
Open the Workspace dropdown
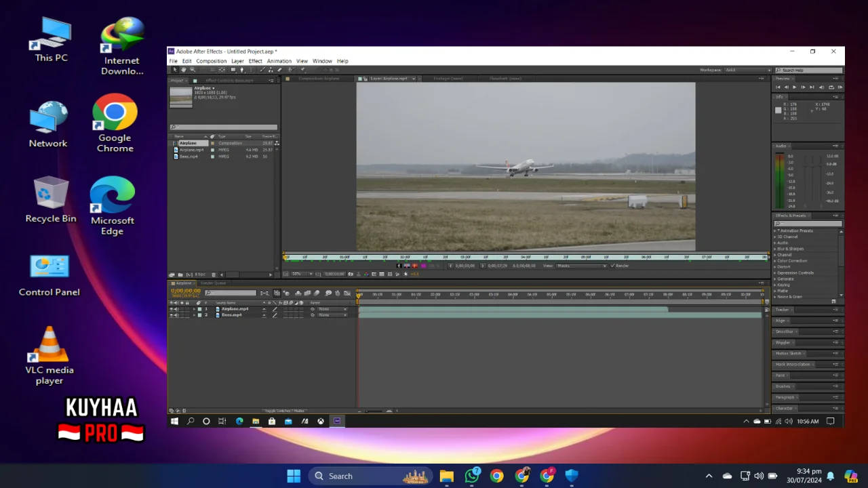(748, 70)
